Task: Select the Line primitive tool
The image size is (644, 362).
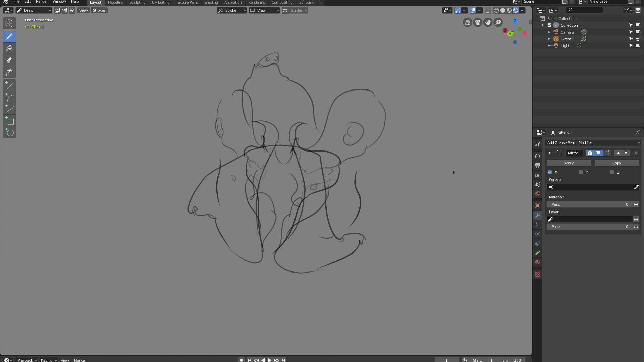Action: (9, 85)
